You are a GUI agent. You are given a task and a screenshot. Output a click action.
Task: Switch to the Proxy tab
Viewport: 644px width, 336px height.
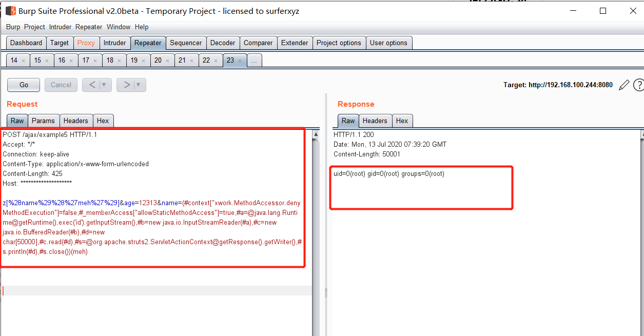point(86,43)
